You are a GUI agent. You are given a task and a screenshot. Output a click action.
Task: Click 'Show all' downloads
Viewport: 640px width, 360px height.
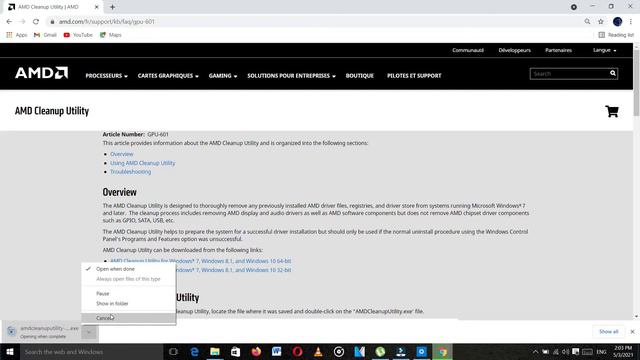609,332
